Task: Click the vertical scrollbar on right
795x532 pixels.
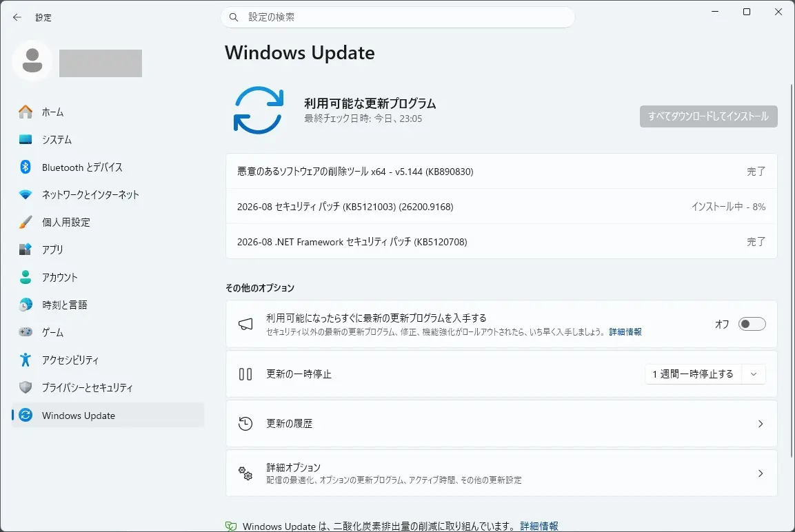Action: [x=791, y=271]
